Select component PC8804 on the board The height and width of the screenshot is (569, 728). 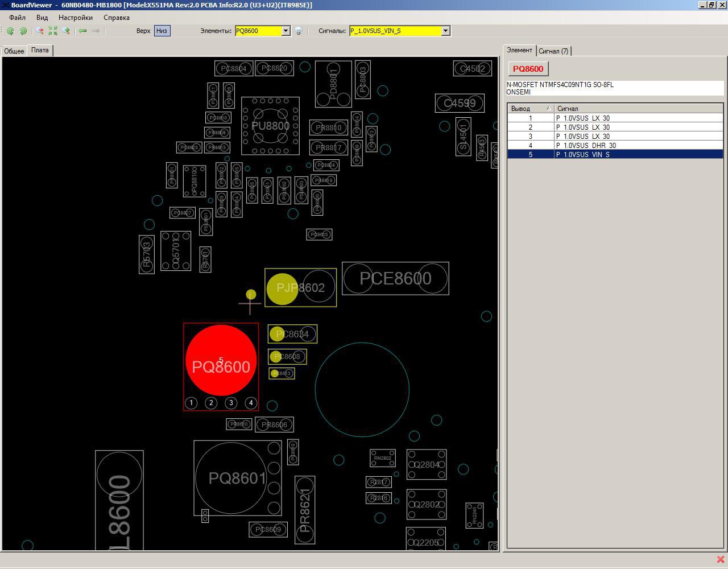click(234, 68)
